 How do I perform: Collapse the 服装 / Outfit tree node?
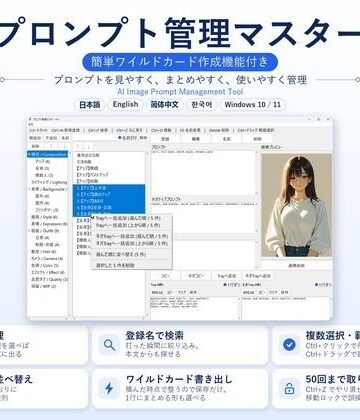pyautogui.click(x=30, y=231)
